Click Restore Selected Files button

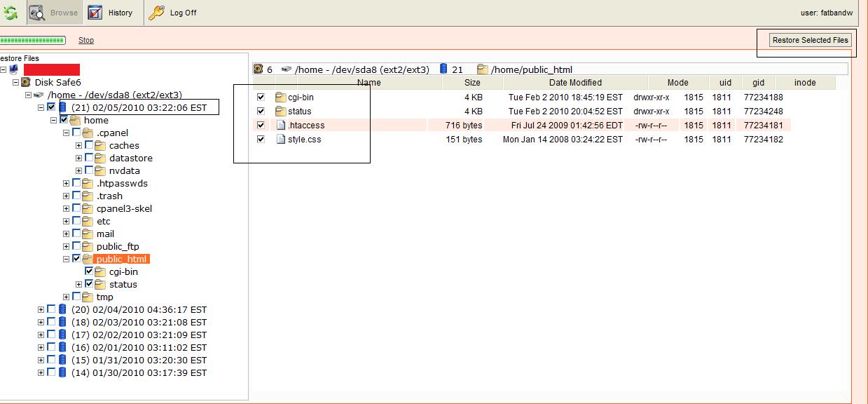point(810,40)
